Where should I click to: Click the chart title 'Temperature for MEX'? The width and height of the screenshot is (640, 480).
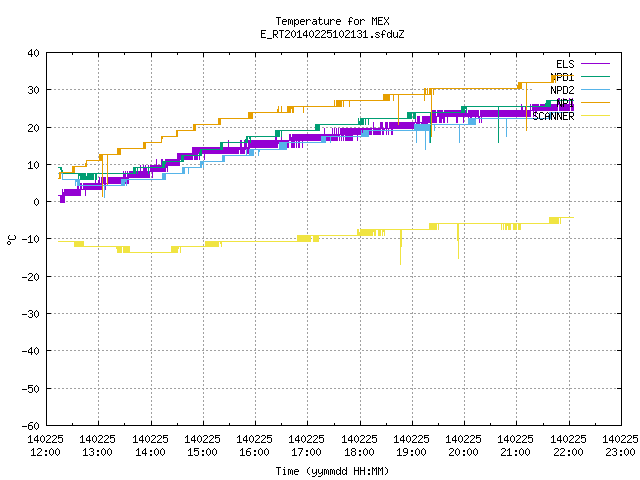click(332, 21)
